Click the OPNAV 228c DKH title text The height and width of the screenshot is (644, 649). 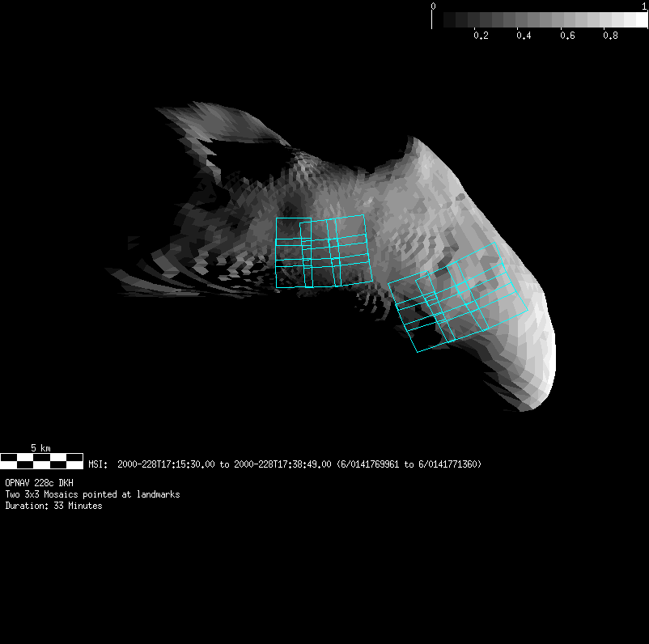pos(40,483)
